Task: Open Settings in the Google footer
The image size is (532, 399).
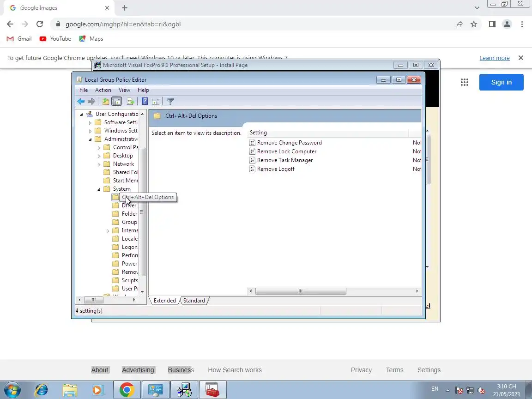Action: point(429,370)
